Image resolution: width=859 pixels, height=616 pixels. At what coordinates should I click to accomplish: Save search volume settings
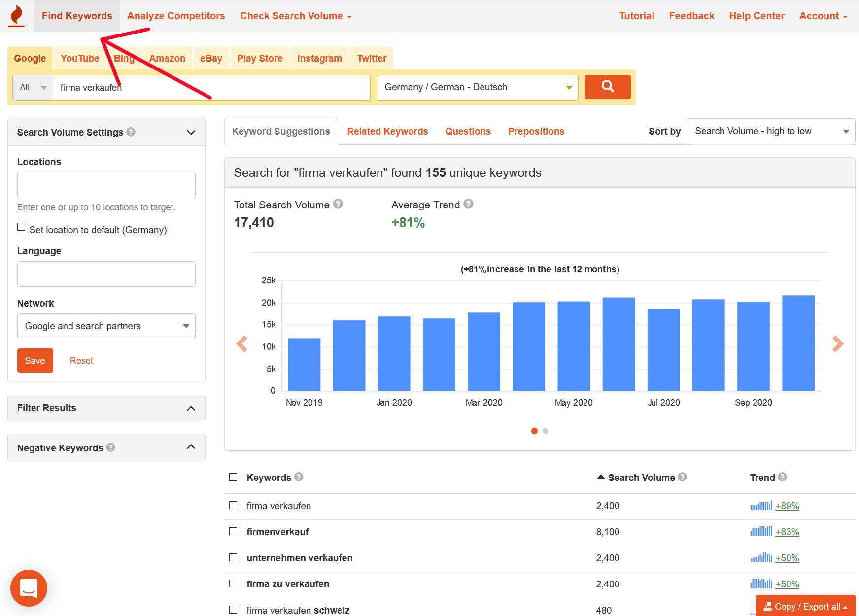click(35, 360)
